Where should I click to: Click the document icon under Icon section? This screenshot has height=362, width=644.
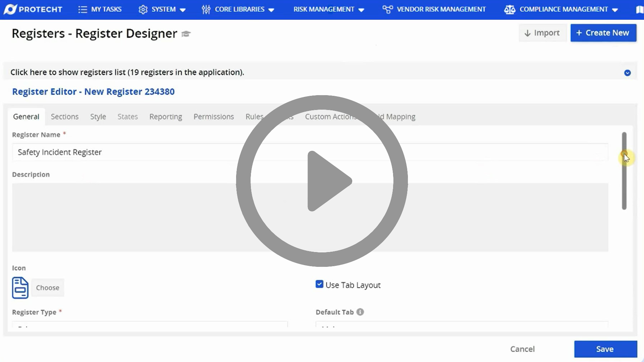(x=20, y=288)
